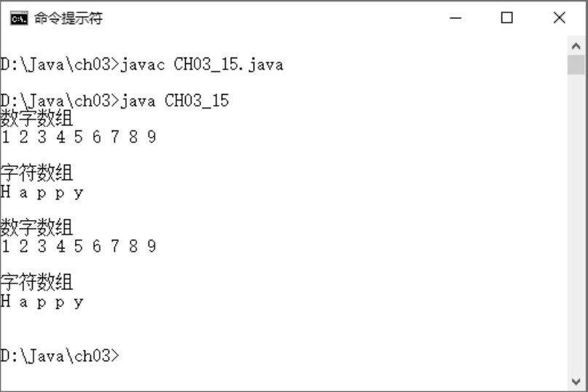Maximize the Command Prompt window
Viewport: 588px width, 392px height.
click(x=506, y=17)
